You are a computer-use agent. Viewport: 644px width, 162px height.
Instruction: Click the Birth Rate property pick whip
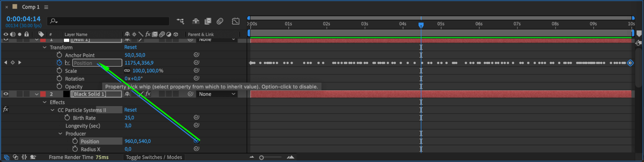tap(197, 117)
